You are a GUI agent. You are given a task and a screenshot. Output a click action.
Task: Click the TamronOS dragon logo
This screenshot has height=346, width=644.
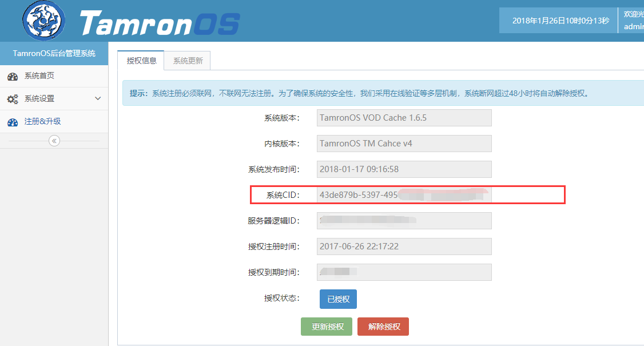pyautogui.click(x=43, y=20)
